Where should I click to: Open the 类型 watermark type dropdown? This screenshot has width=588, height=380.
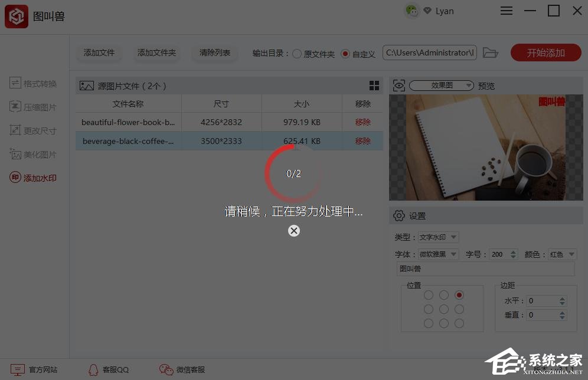(x=437, y=237)
